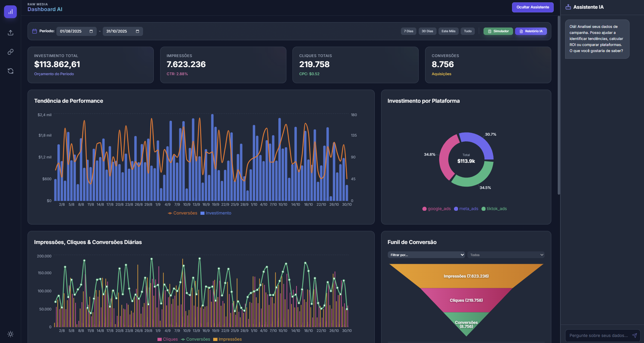Select the 30 Dias period filter

427,31
